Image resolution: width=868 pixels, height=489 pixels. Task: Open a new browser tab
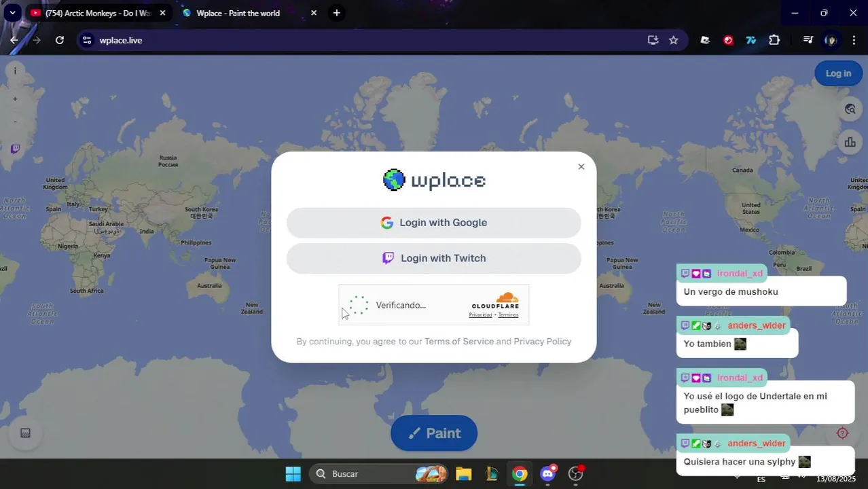(x=336, y=13)
